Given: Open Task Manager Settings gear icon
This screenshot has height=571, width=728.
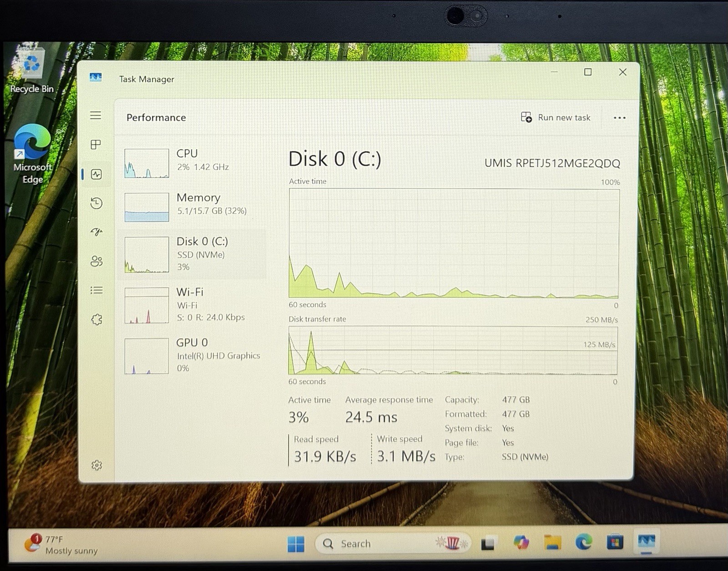Looking at the screenshot, I should [x=96, y=465].
